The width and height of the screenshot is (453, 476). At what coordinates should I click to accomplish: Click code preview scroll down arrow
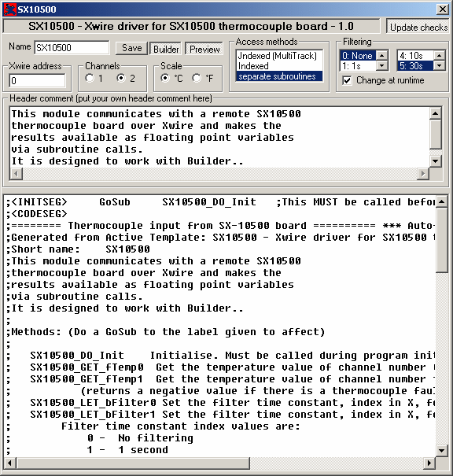[441, 451]
